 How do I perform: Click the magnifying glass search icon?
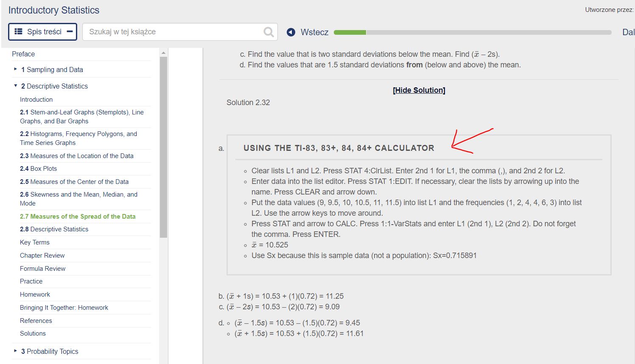pyautogui.click(x=268, y=32)
